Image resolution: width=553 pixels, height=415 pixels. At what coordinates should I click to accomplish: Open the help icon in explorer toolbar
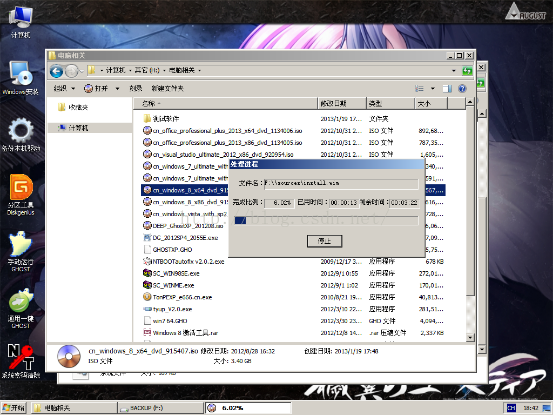coord(462,88)
